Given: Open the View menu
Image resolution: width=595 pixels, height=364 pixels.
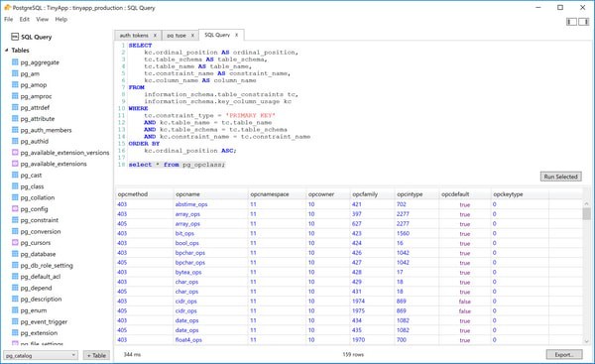Looking at the screenshot, I should (x=42, y=19).
